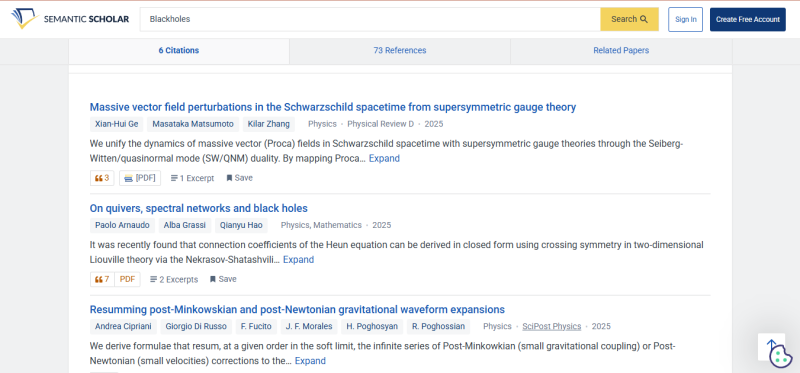
Task: Expand abstract of Resumming post-Minkowskian paper
Action: (x=310, y=361)
